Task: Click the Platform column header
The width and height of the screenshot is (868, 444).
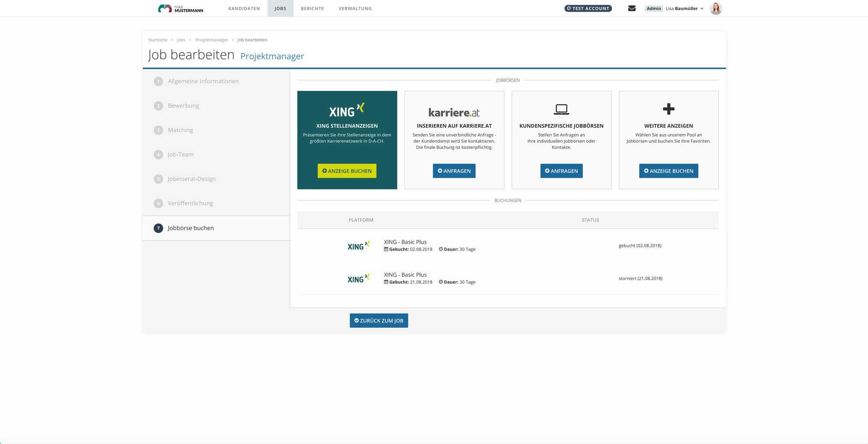Action: 361,220
